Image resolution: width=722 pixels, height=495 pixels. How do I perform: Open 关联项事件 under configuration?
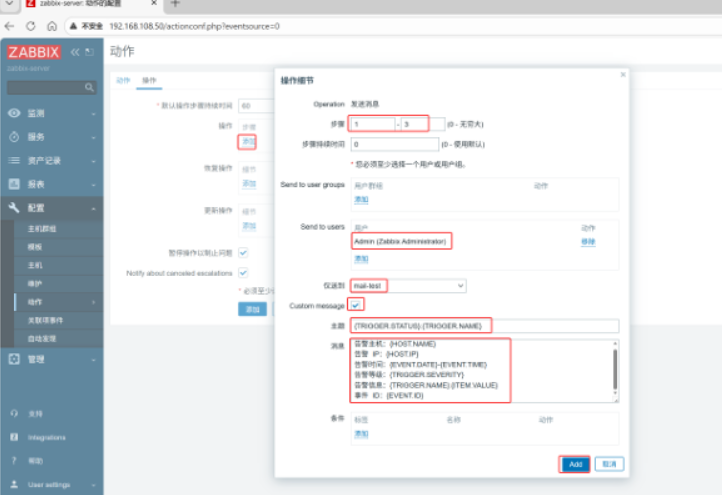click(x=45, y=320)
